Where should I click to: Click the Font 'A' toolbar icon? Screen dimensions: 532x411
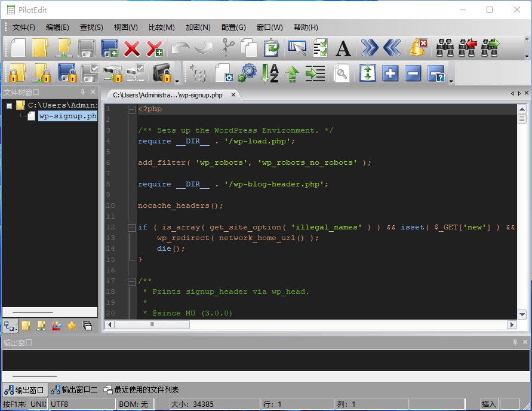click(343, 48)
